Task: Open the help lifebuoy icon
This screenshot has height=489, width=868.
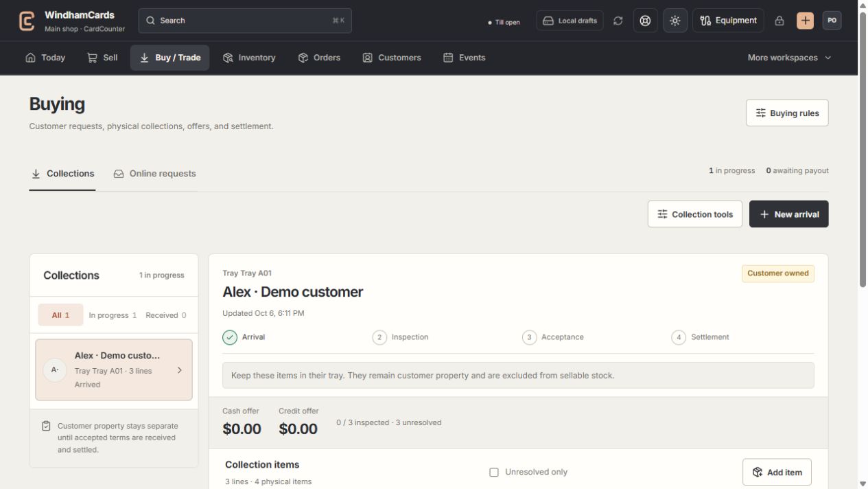Action: (645, 21)
